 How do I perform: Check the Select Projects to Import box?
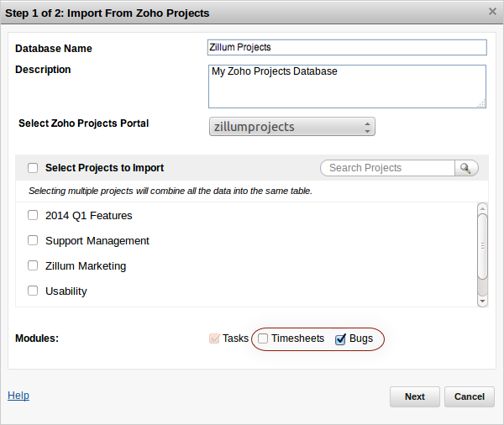[x=33, y=168]
